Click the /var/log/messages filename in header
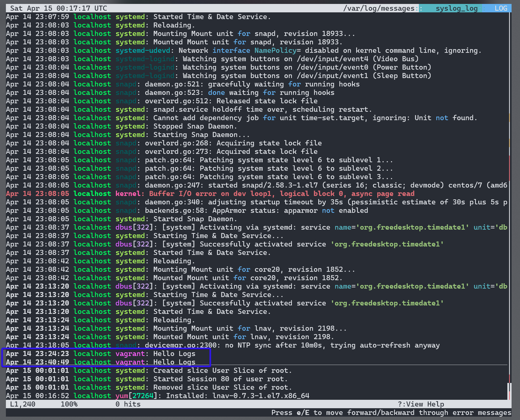This screenshot has width=520, height=420. point(379,8)
